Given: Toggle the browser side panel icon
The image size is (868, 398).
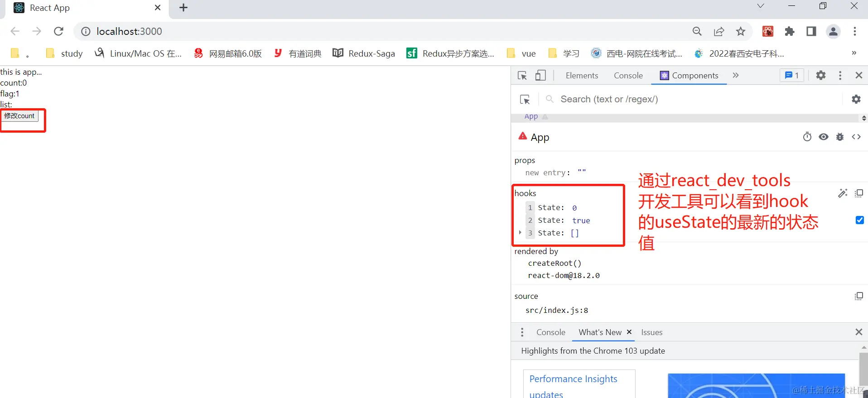Looking at the screenshot, I should tap(811, 31).
